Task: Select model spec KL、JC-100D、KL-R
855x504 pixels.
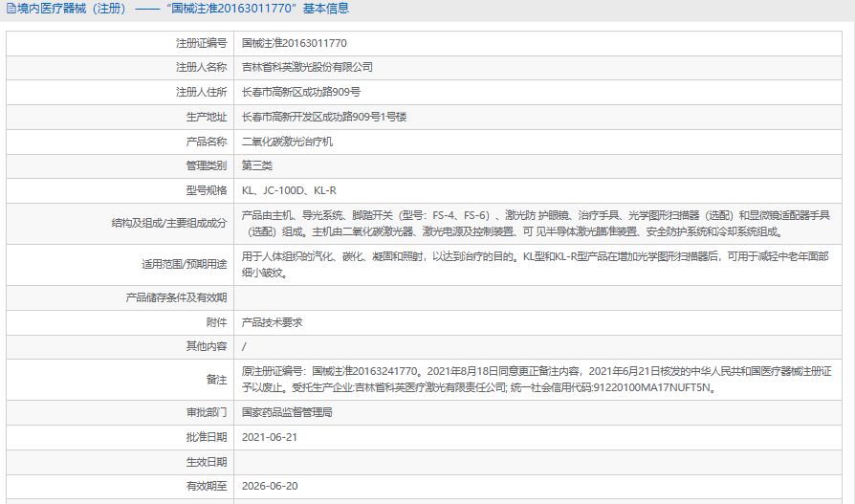Action: pos(289,190)
